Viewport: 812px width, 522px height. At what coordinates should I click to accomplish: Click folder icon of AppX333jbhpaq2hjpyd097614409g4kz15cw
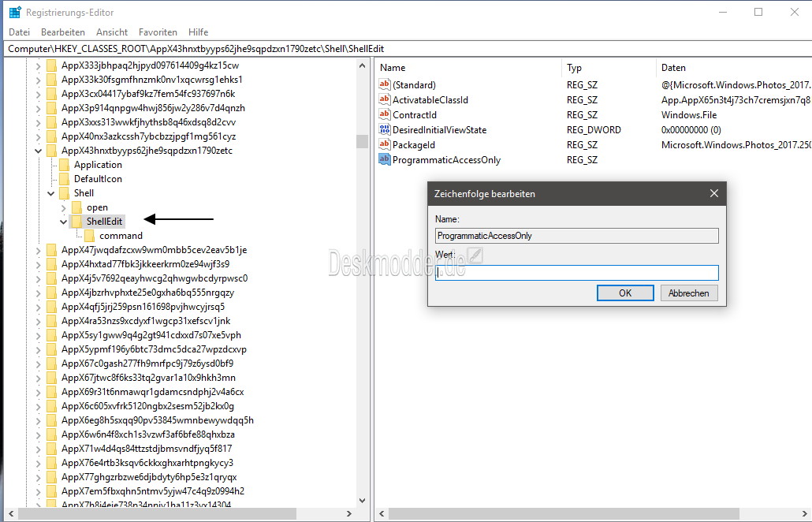click(x=51, y=65)
